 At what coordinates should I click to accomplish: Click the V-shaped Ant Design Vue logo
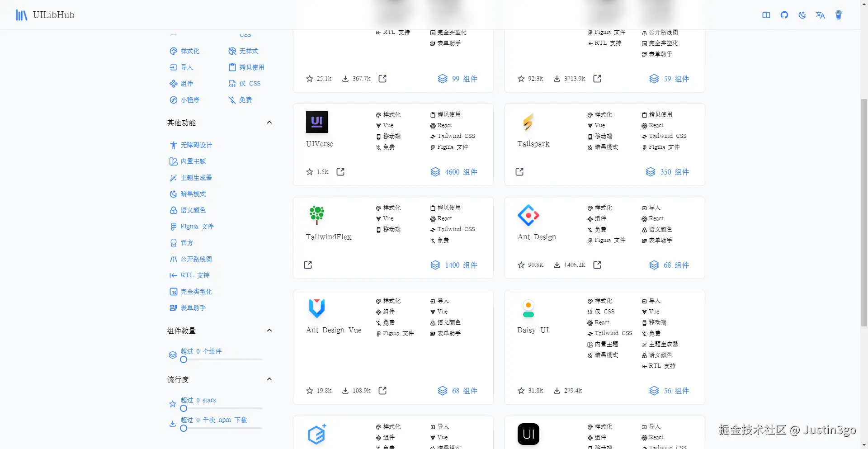coord(317,308)
